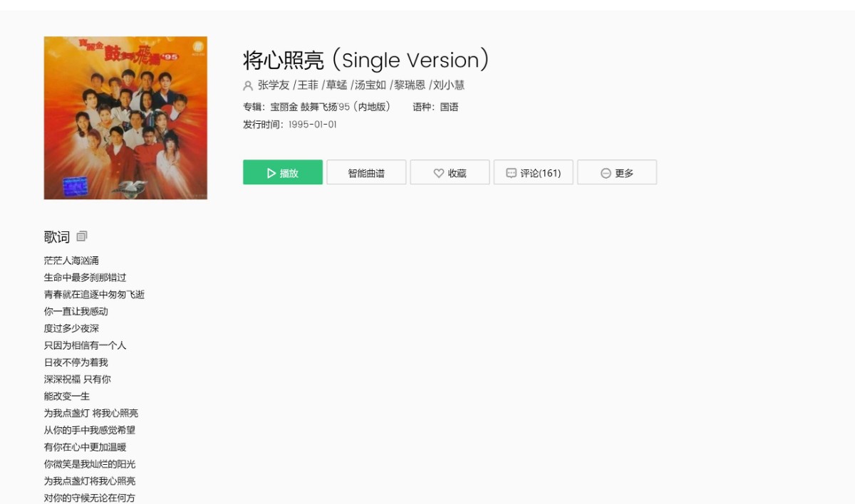Click the album cover artwork thumbnail

coord(125,118)
